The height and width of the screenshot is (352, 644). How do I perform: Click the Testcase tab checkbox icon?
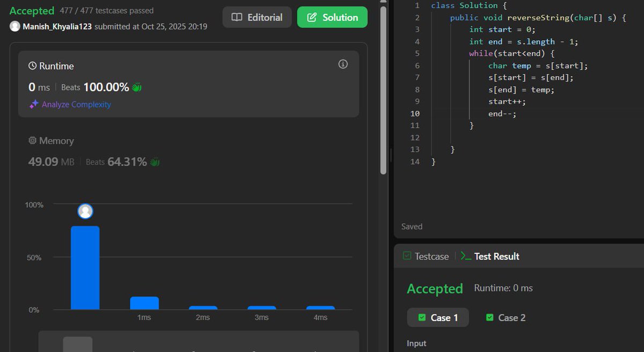click(x=407, y=256)
